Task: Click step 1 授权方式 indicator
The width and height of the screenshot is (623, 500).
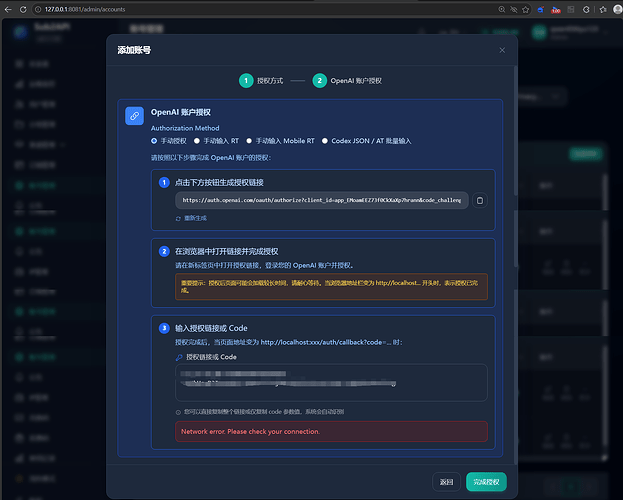Action: (261, 81)
